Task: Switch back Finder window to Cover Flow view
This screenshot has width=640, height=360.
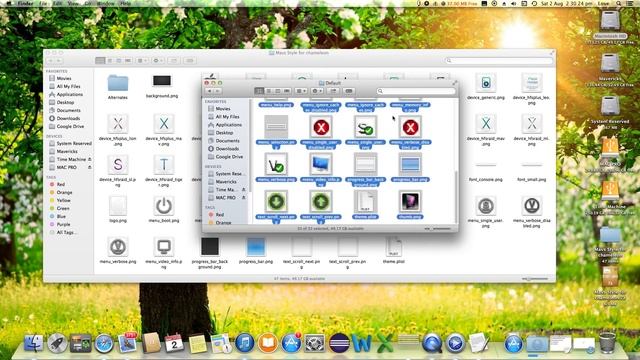Action: [x=128, y=60]
